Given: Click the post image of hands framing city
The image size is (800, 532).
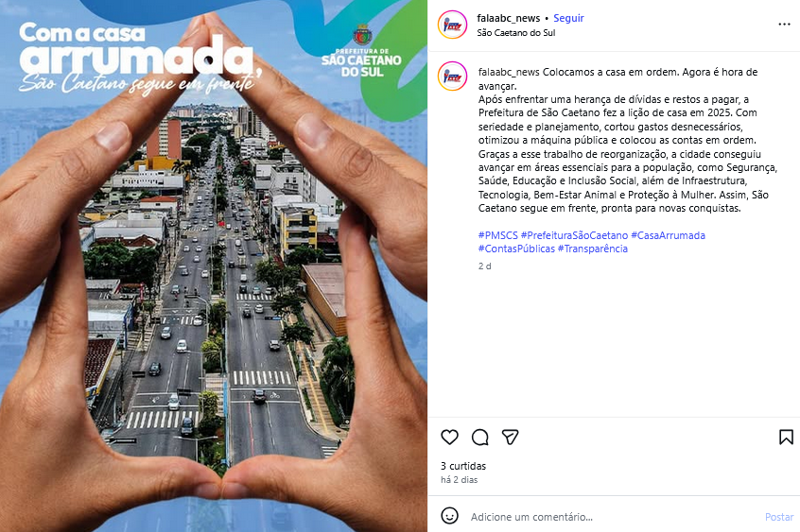Looking at the screenshot, I should coord(214,266).
